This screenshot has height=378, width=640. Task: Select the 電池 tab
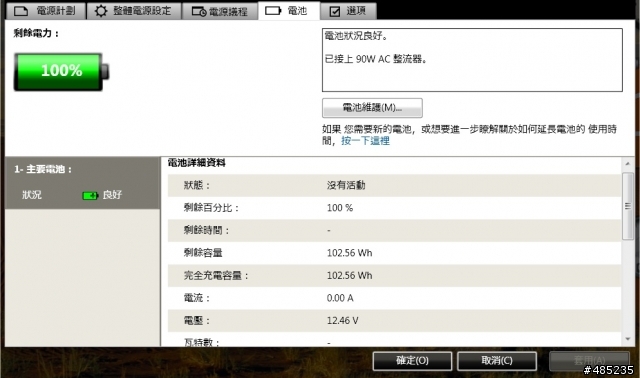pos(289,11)
